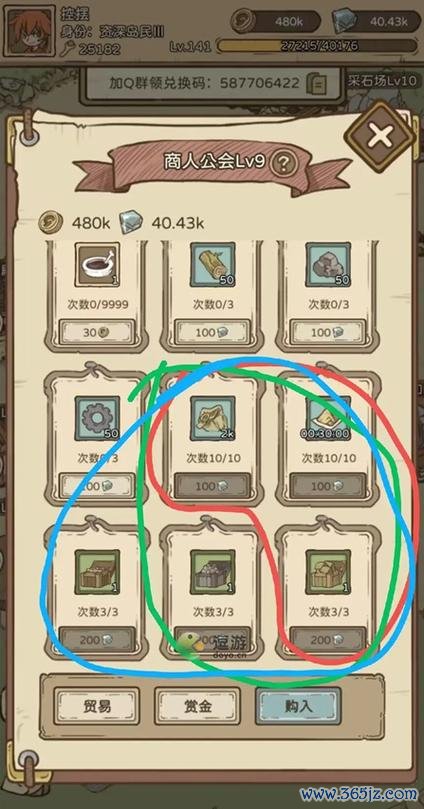
Task: Select the item with 00:30:00 timer
Action: tap(328, 418)
